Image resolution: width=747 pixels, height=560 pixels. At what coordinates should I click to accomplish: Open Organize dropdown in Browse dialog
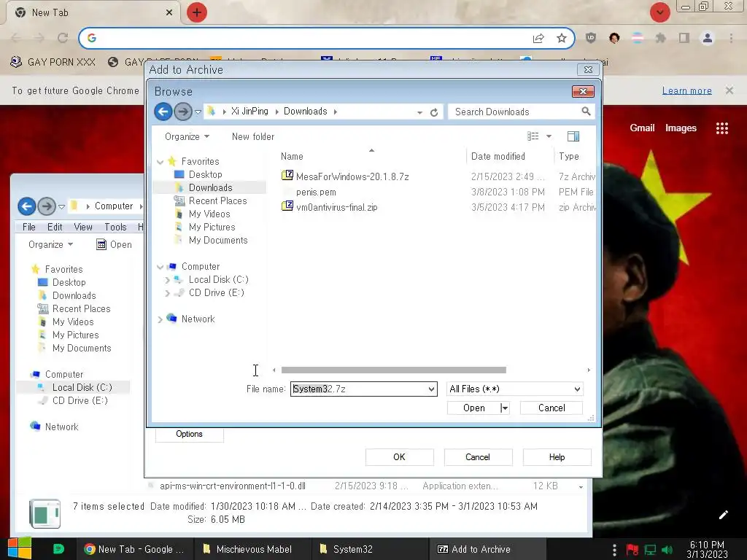coord(187,136)
